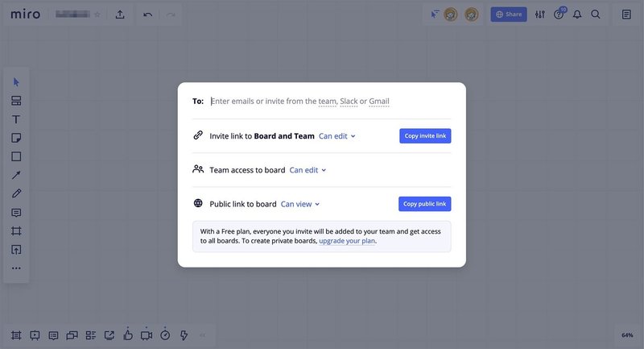This screenshot has height=349, width=644.
Task: Change public link Can view permission
Action: coord(300,204)
